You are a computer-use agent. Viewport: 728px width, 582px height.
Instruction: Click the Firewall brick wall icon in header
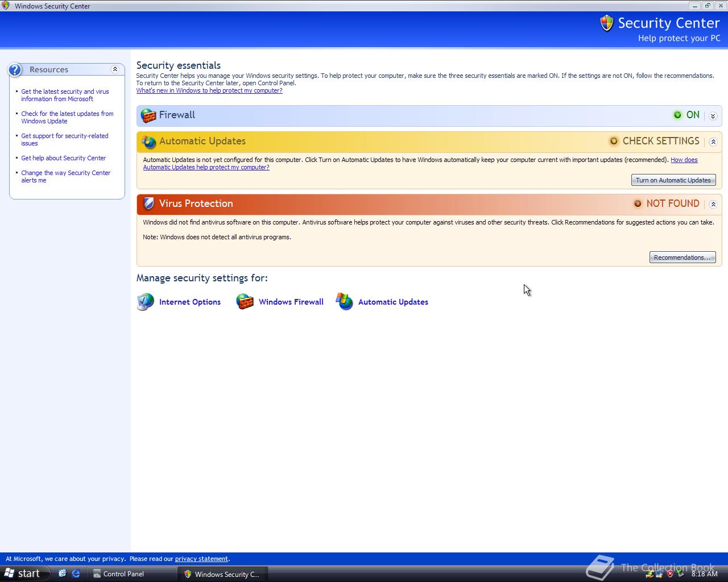click(148, 115)
